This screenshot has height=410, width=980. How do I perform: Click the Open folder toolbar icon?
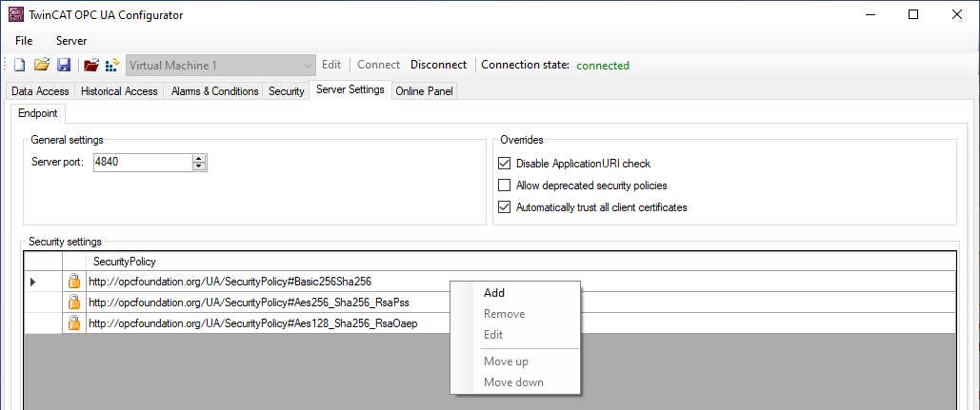41,65
